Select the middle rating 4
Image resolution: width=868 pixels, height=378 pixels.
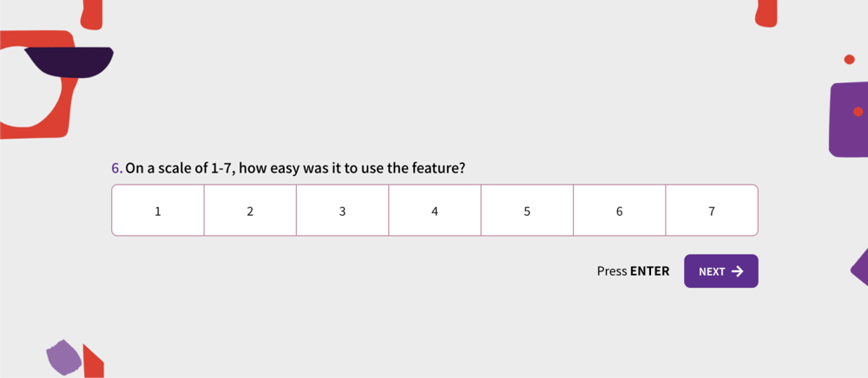click(435, 211)
